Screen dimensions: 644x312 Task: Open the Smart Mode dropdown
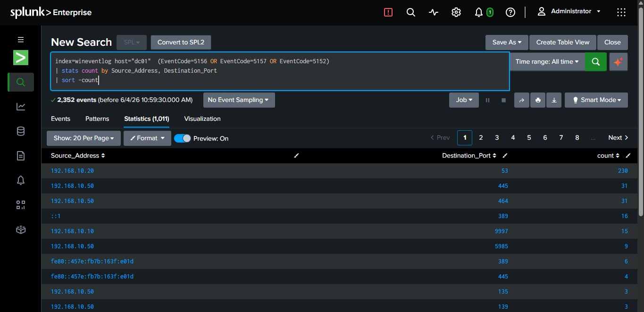(x=596, y=100)
